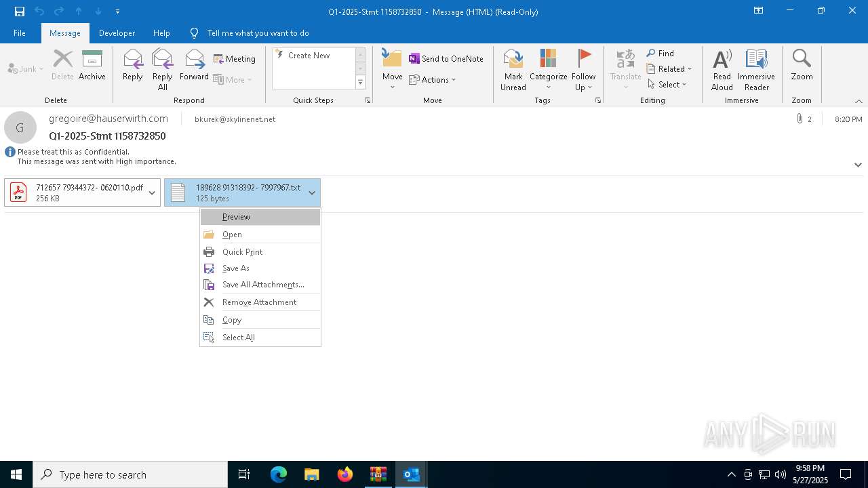Click recipient bkurek@skylinenet.net
Viewport: 868px width, 488px height.
(x=235, y=119)
